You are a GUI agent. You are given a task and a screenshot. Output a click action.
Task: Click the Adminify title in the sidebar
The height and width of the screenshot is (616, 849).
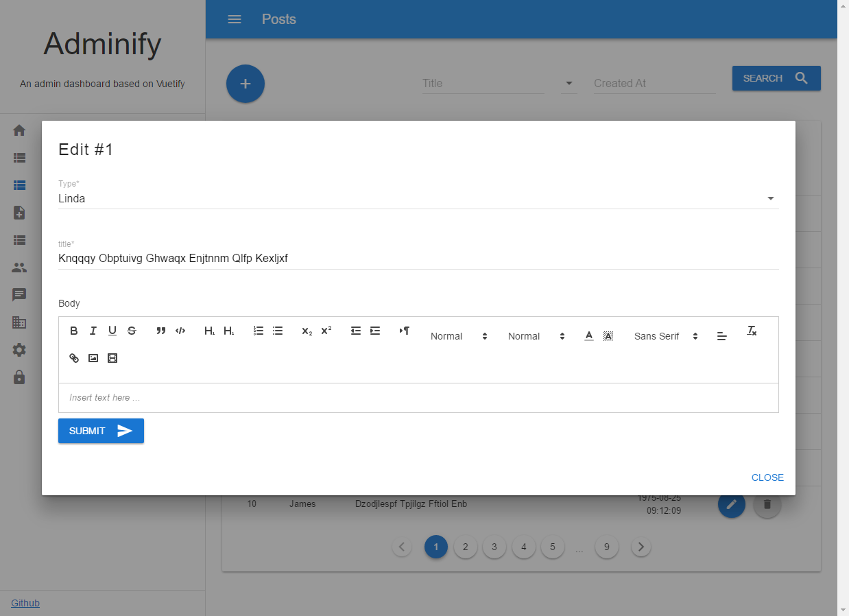(102, 44)
